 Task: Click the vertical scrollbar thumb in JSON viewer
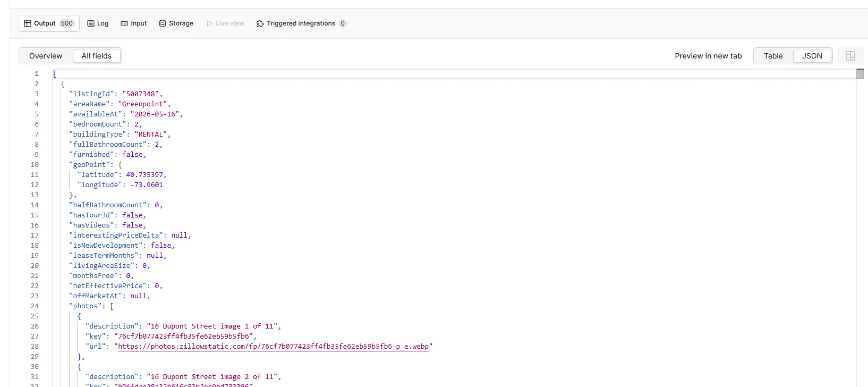(x=860, y=74)
